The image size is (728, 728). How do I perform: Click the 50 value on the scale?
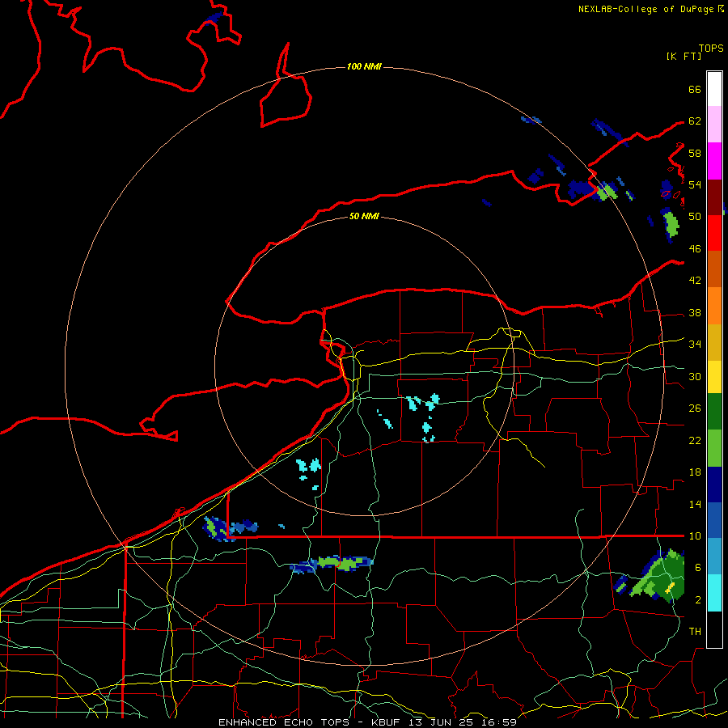pos(695,217)
